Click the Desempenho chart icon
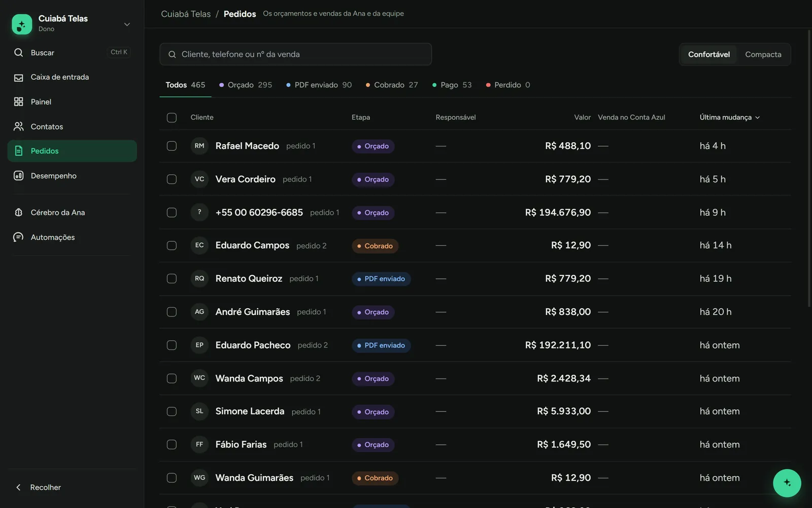Screen dimensions: 812x508 pyautogui.click(x=19, y=176)
